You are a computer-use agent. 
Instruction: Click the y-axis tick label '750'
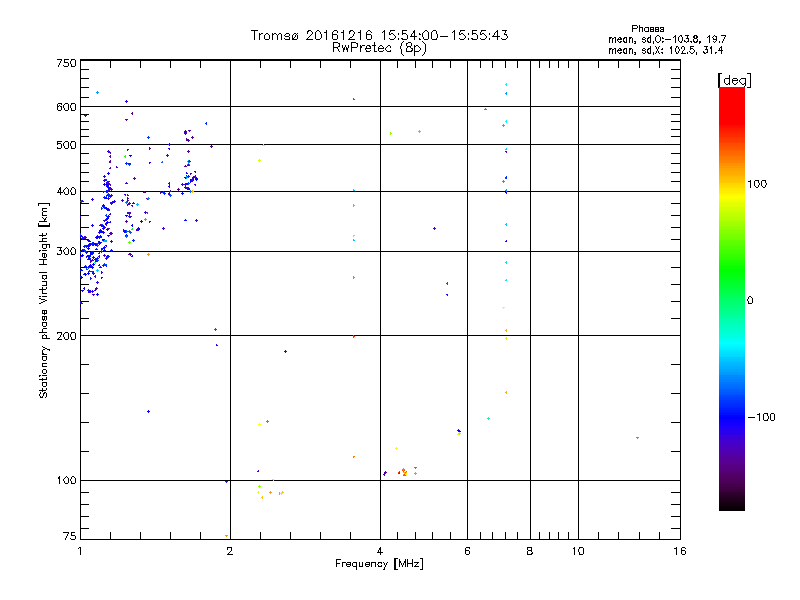[x=66, y=63]
